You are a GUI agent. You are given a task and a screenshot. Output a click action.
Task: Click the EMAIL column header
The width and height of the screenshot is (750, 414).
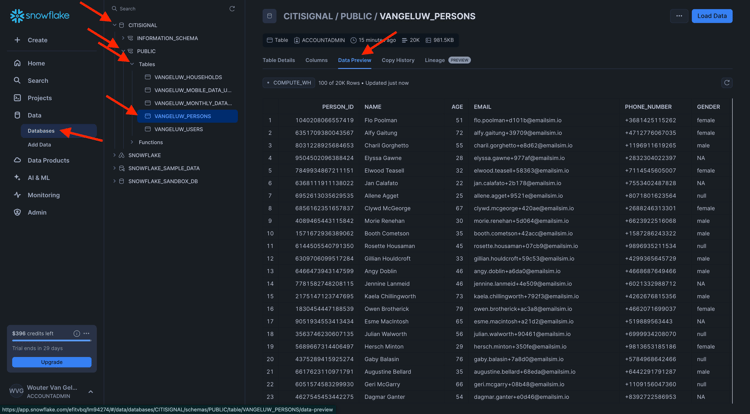(482, 107)
